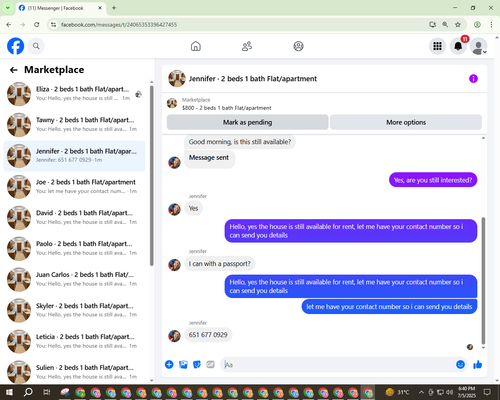Click the conversation list scrollbar
Image resolution: width=500 pixels, height=400 pixels.
(152, 175)
